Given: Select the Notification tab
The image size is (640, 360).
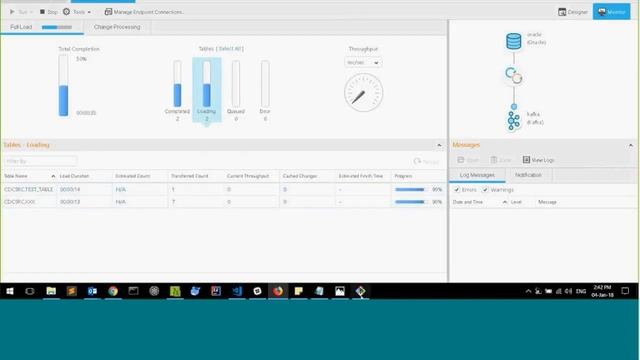Looking at the screenshot, I should (x=528, y=175).
